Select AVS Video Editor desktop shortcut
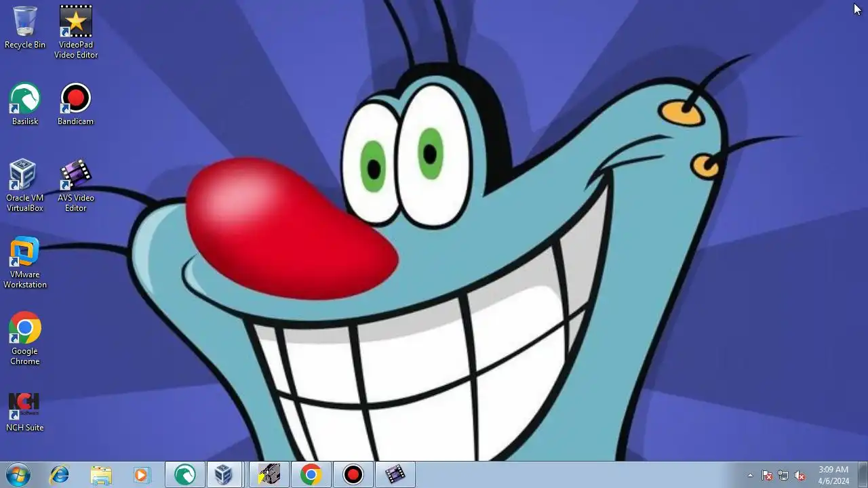 pos(75,186)
